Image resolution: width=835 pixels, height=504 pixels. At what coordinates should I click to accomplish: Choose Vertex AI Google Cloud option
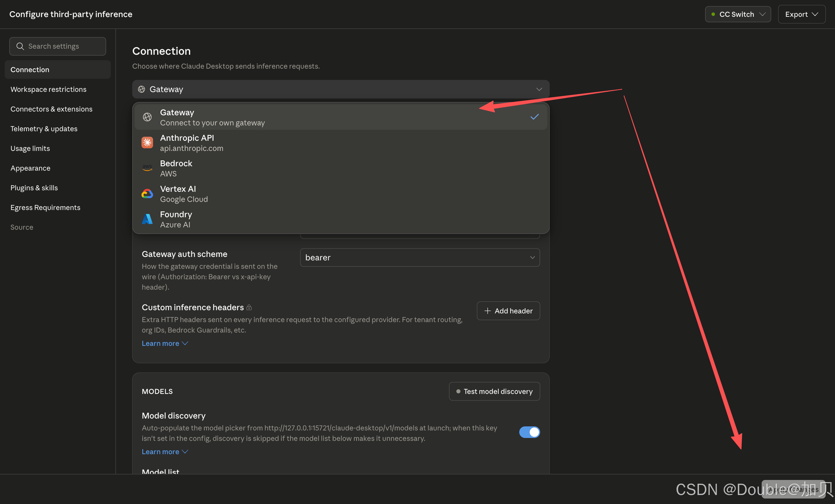[x=341, y=193]
